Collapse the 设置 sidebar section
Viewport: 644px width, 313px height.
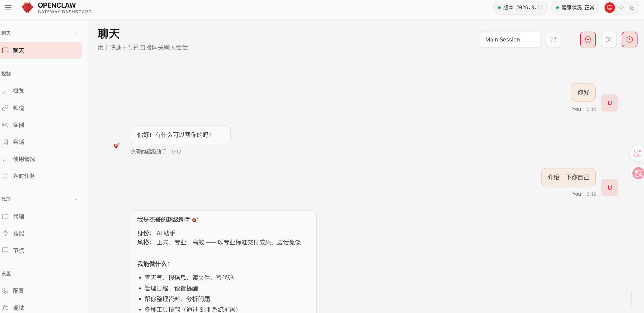(x=76, y=274)
